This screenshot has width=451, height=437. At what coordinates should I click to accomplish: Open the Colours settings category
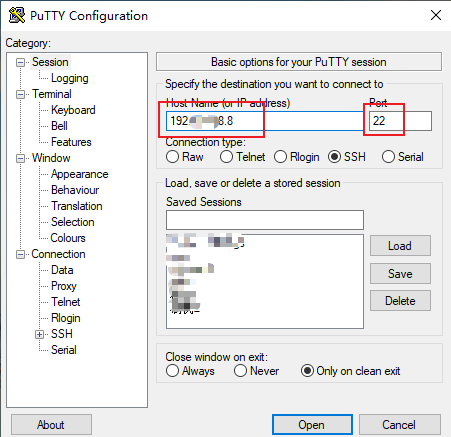pos(68,238)
